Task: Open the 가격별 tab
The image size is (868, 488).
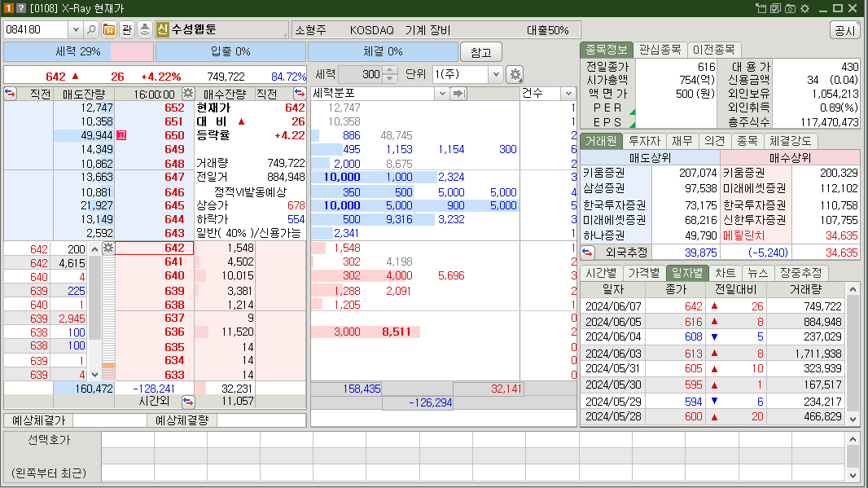Action: [644, 273]
